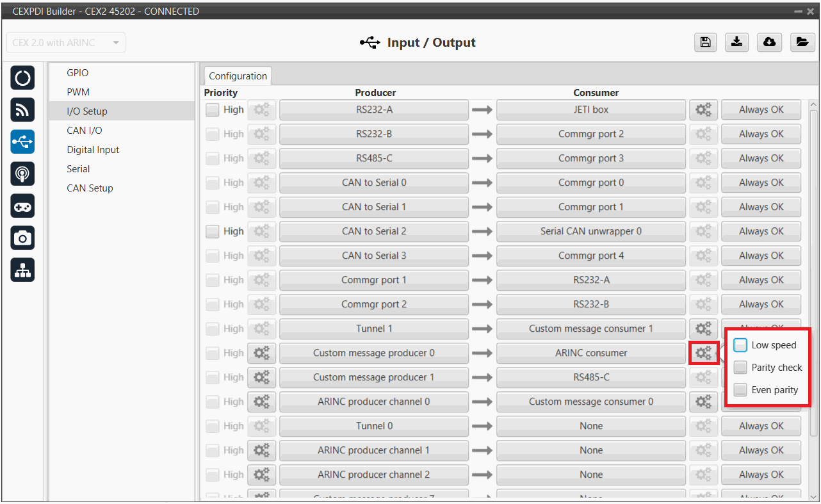Toggle the Parity check checkbox
Image resolution: width=821 pixels, height=504 pixels.
point(740,368)
